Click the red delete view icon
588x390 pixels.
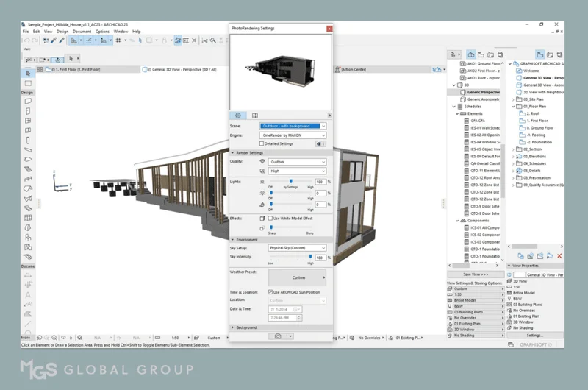tap(559, 255)
